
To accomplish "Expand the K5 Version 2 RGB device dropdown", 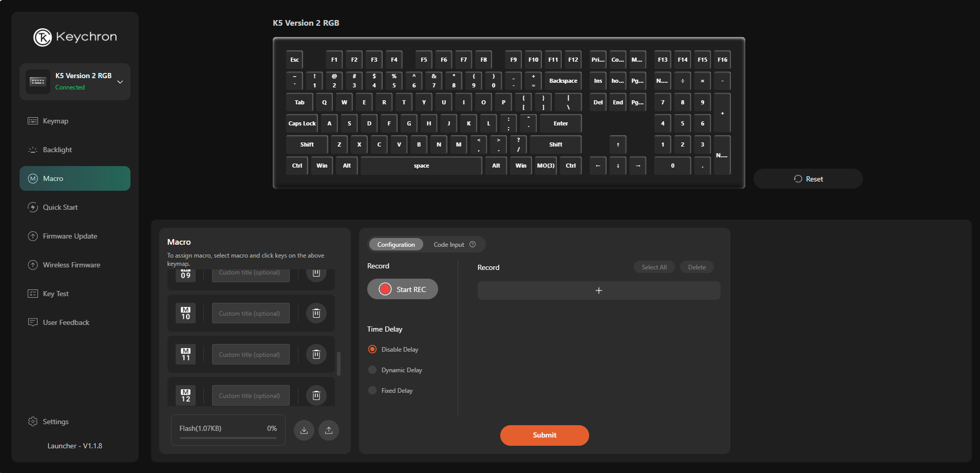I will click(x=120, y=82).
